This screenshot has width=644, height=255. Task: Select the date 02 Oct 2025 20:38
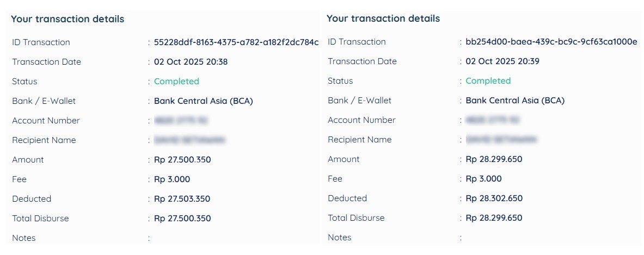[x=191, y=62]
